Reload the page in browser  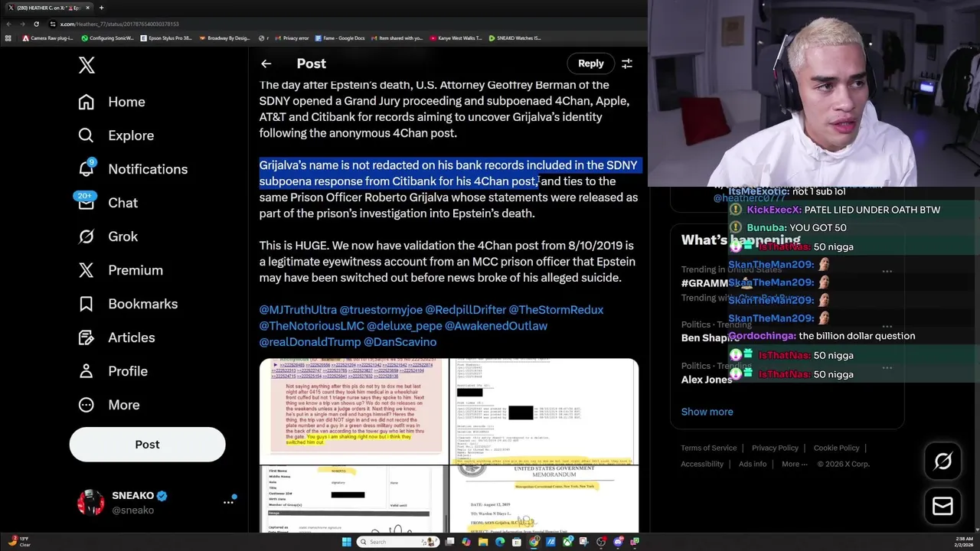coord(36,24)
